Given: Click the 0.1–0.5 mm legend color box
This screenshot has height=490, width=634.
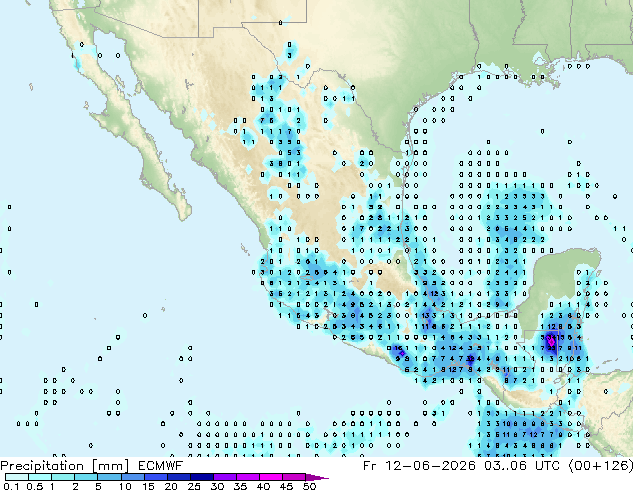Looking at the screenshot, I should coord(17,477).
